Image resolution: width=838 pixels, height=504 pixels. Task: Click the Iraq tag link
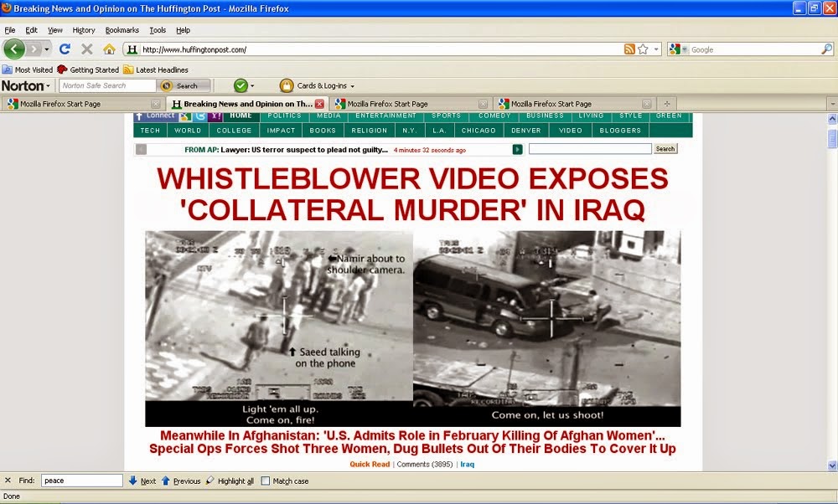click(467, 464)
